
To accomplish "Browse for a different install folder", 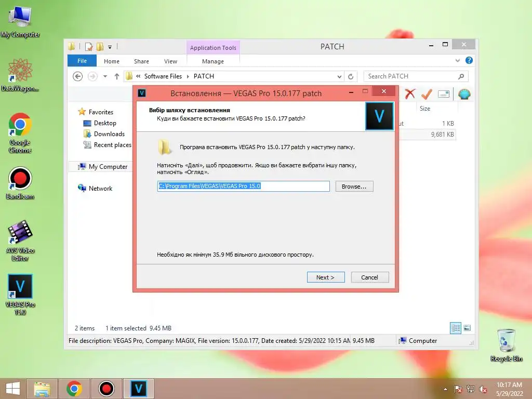I will coord(354,187).
